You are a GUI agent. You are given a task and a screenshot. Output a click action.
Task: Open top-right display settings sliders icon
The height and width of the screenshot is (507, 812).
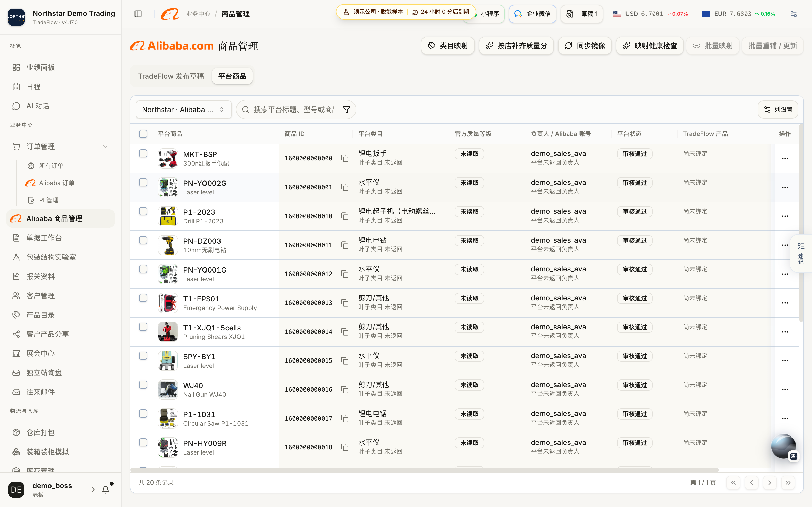click(x=793, y=14)
